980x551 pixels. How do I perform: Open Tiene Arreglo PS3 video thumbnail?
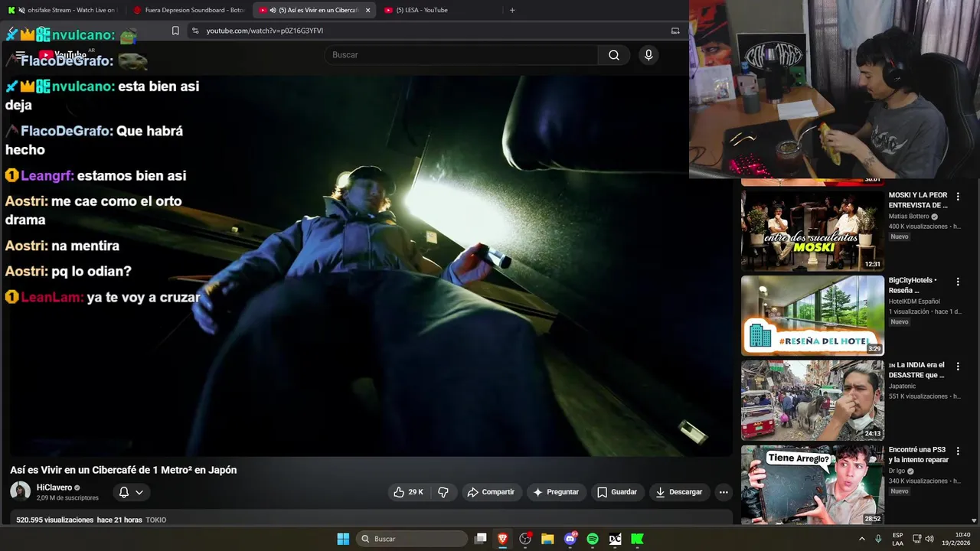click(812, 484)
